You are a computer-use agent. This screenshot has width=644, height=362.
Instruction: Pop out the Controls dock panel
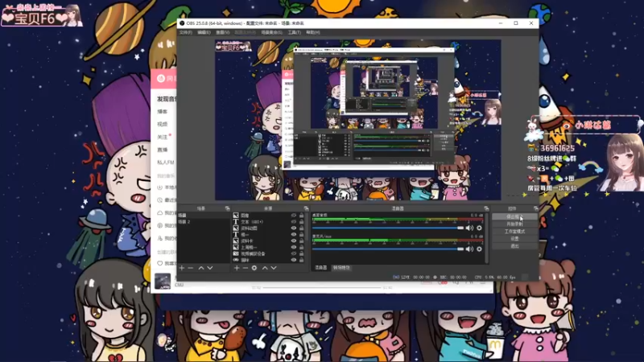coord(535,208)
